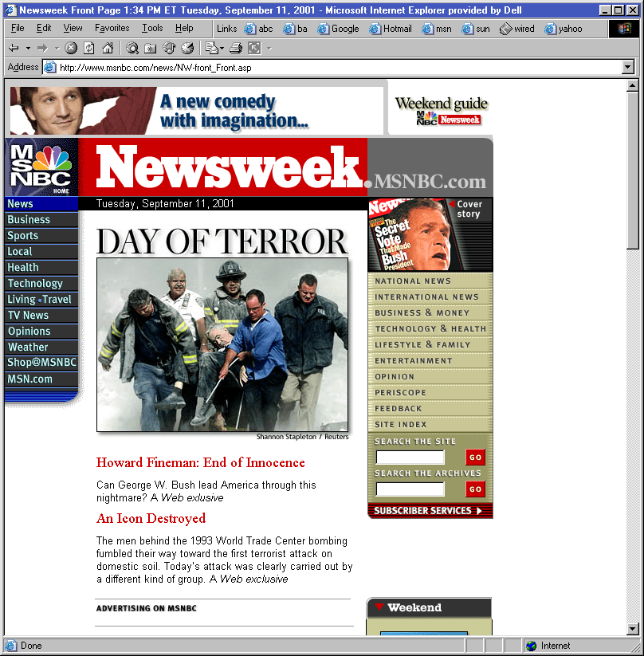
Task: Open the Weekend guide banner
Action: point(442,111)
